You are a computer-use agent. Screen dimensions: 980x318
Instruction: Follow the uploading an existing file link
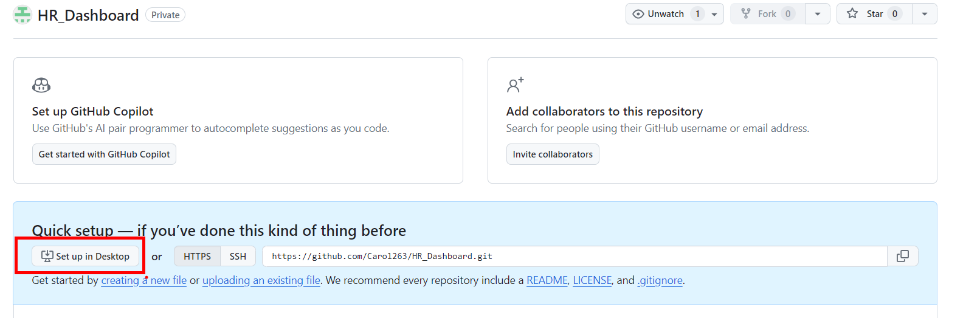tap(261, 280)
